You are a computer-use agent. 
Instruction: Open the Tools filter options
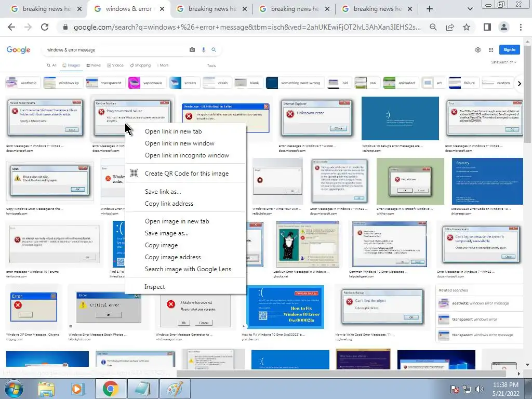(x=211, y=65)
